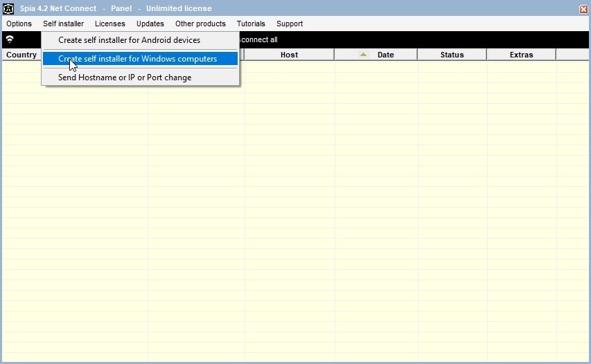
Task: Open the Support menu
Action: (x=290, y=24)
